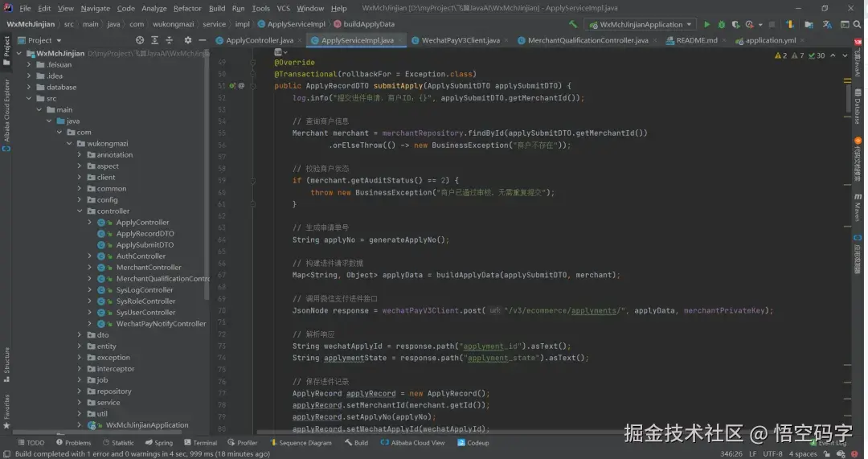Screen dimensions: 868x459
Task: Click the build completed status message
Action: 142,454
